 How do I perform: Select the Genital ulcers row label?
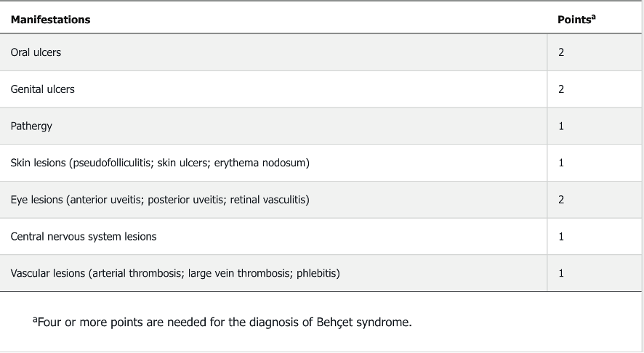pos(42,89)
